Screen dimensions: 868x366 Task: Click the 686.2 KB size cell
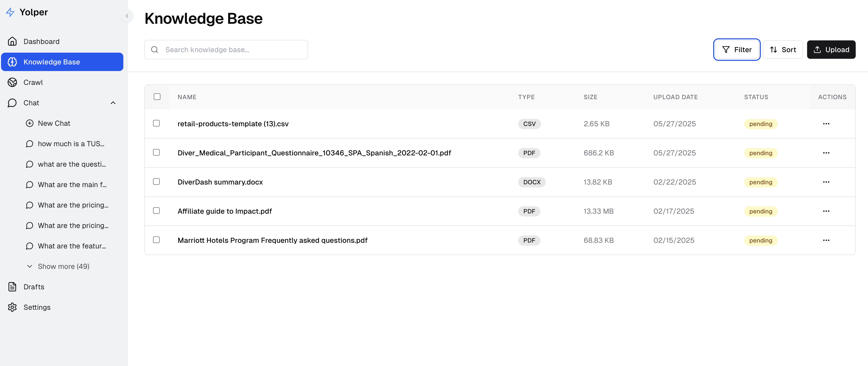click(599, 153)
